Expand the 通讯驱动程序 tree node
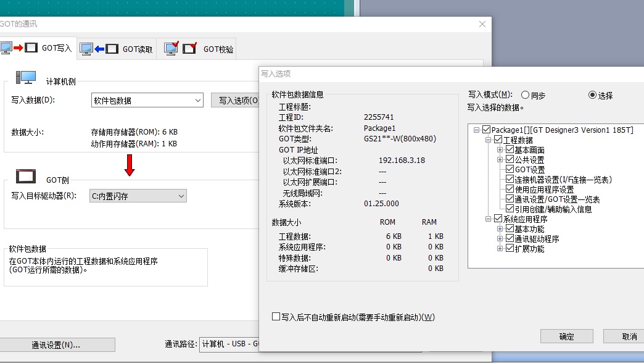 [x=500, y=239]
